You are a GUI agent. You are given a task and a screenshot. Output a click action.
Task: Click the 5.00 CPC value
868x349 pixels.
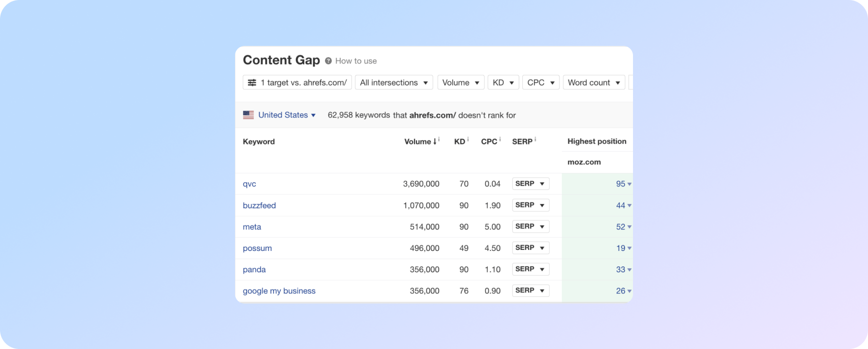point(492,227)
